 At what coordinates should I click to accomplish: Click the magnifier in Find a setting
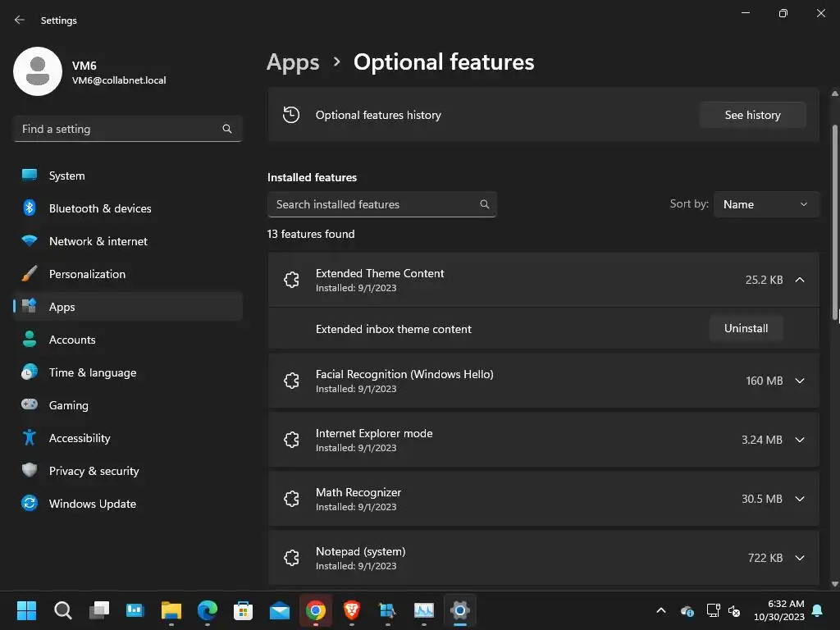227,129
